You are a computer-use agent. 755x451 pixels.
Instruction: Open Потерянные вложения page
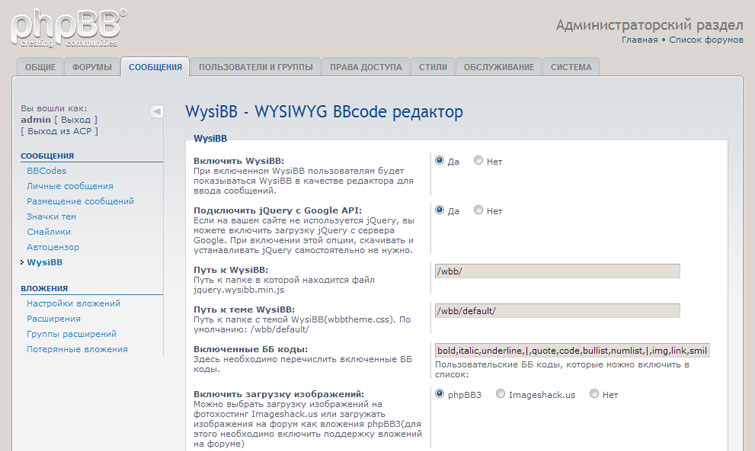pos(77,349)
